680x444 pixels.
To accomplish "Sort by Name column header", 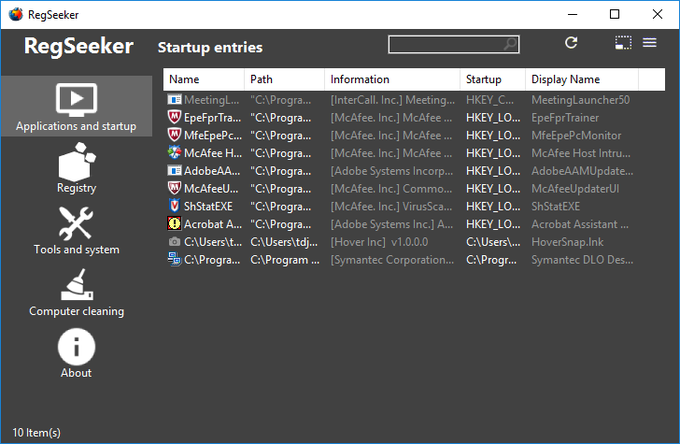I will (204, 79).
